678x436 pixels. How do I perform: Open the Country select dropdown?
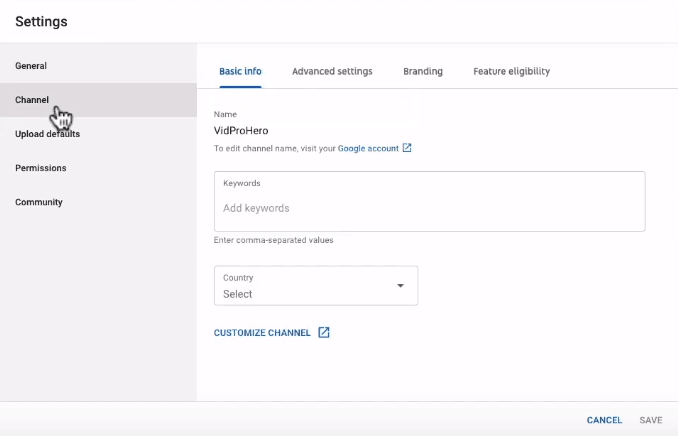316,286
